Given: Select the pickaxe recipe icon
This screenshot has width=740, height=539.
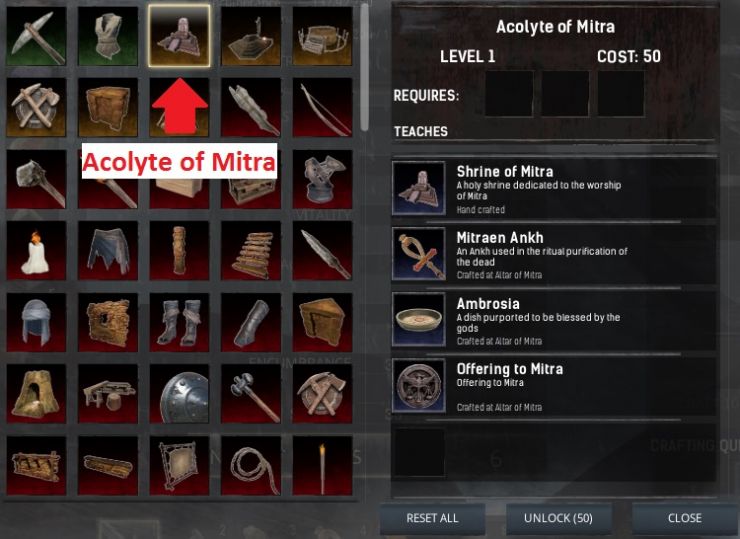Looking at the screenshot, I should 36,36.
